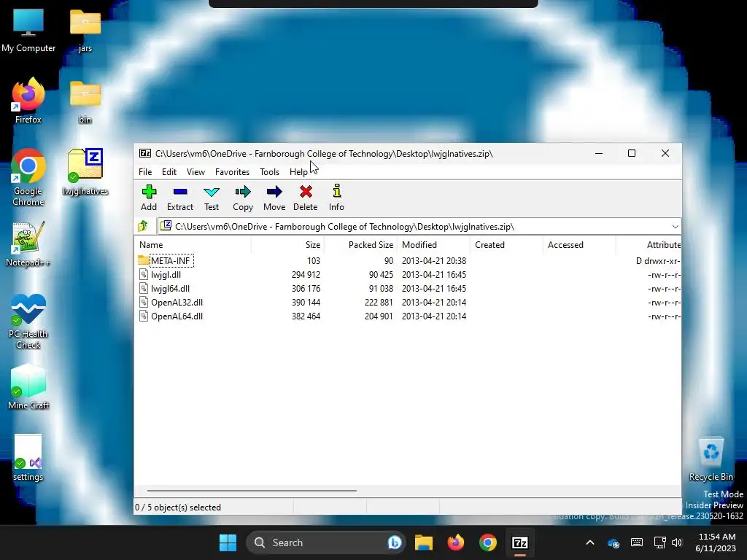Click status text 0 / 5 object(s) selected

[x=178, y=507]
